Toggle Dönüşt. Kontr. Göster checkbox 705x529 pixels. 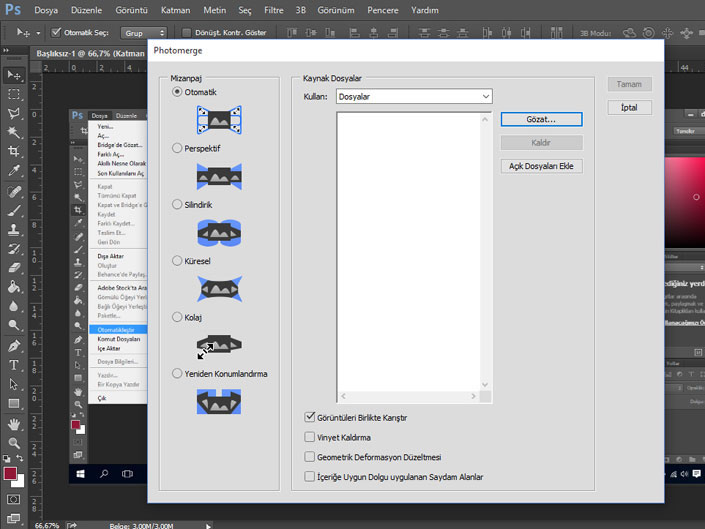[186, 32]
